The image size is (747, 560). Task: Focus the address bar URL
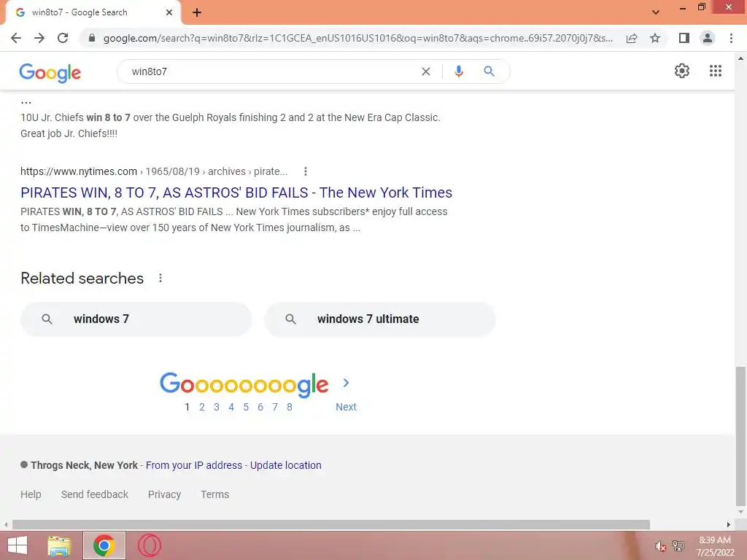357,38
